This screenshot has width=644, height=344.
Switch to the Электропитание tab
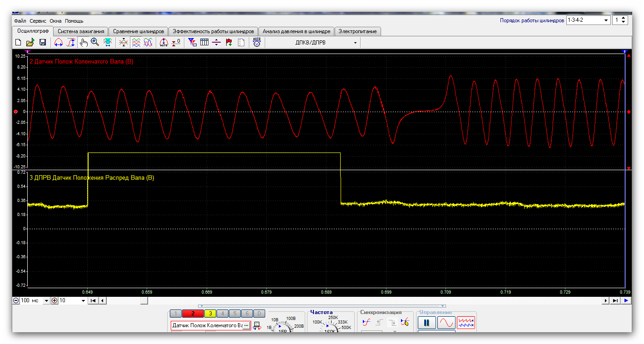(x=358, y=31)
